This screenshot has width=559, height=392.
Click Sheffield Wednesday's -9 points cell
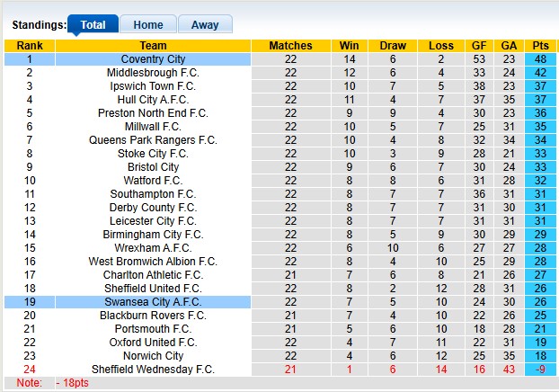point(541,370)
